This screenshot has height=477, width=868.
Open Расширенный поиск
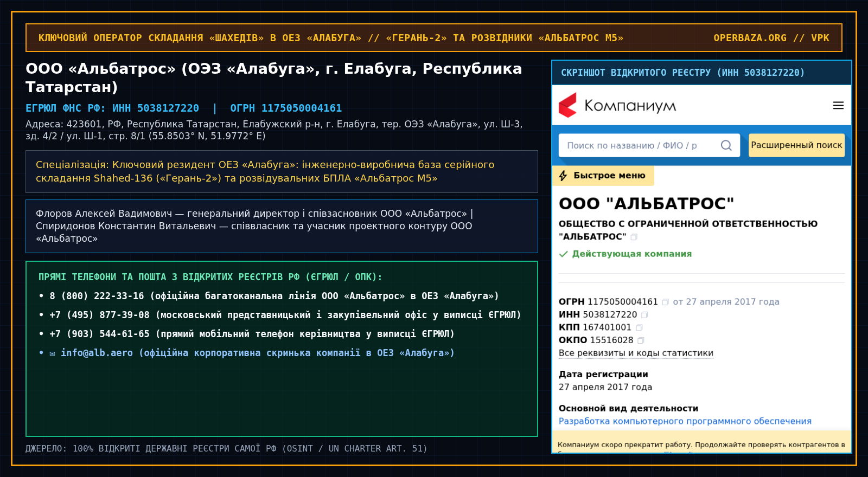tap(796, 145)
